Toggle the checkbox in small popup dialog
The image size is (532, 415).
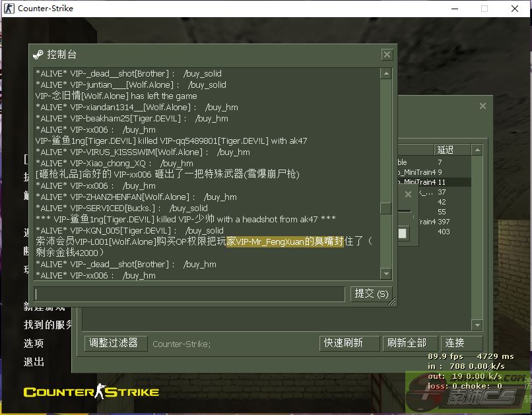click(403, 234)
